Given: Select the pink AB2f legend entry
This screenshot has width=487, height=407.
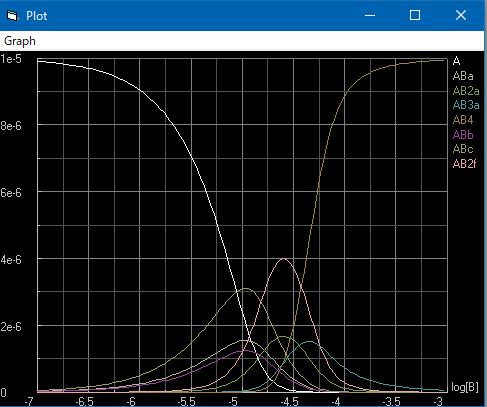Looking at the screenshot, I should (464, 164).
